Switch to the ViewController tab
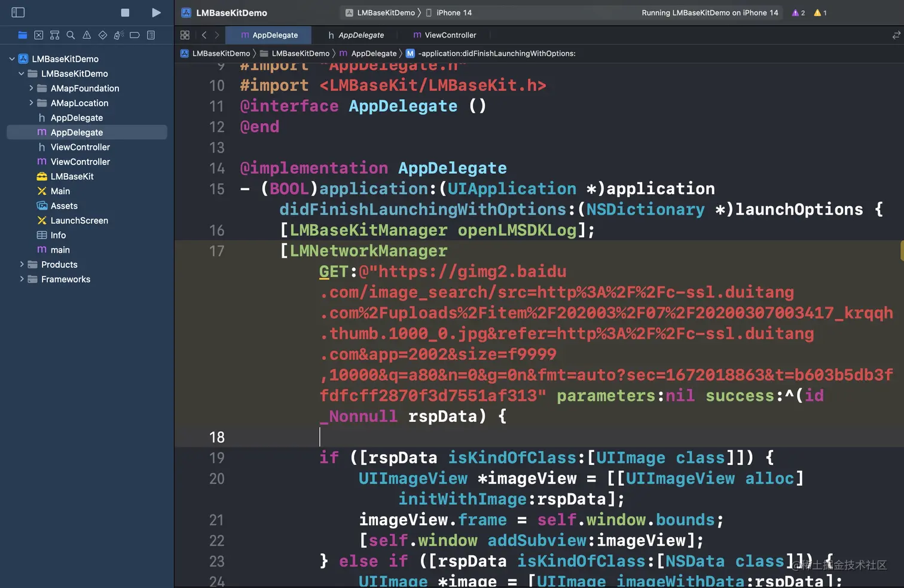Viewport: 904px width, 588px height. pos(445,35)
